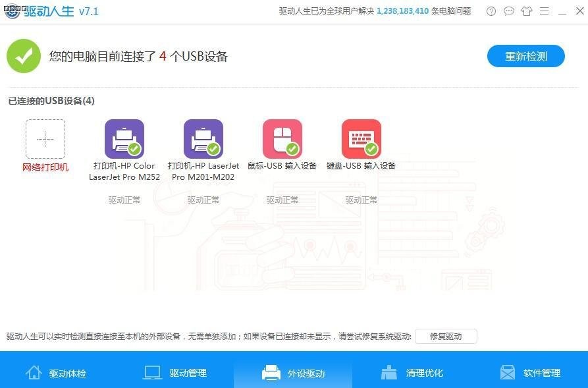Image resolution: width=588 pixels, height=388 pixels.
Task: Add a network printer via plus box
Action: 45,139
